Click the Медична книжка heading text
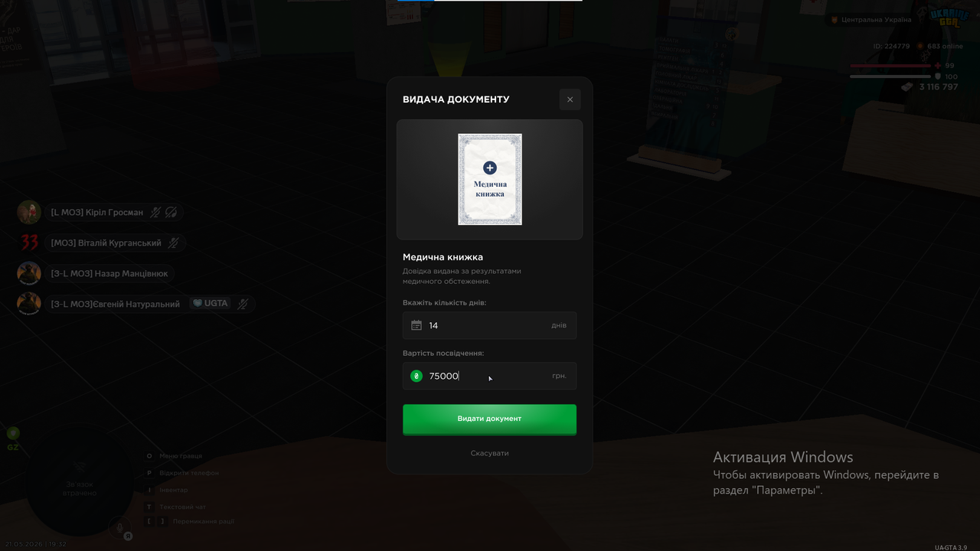 (x=443, y=257)
